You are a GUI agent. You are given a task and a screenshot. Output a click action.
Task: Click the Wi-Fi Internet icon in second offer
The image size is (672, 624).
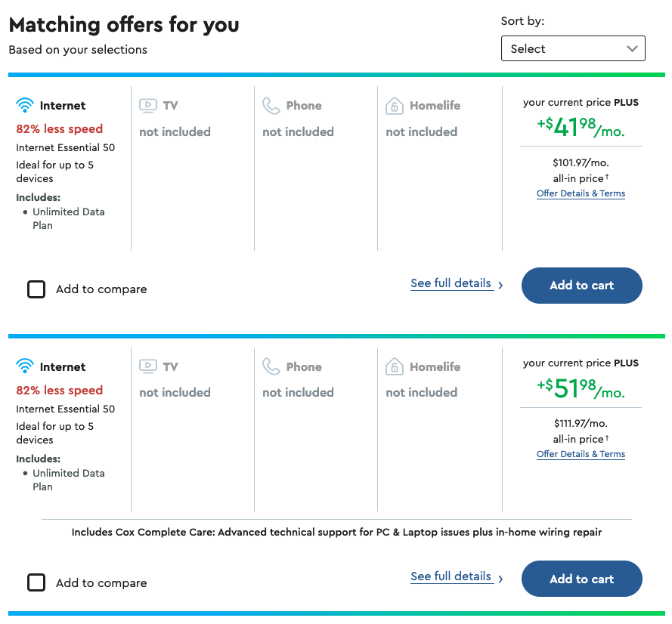25,367
